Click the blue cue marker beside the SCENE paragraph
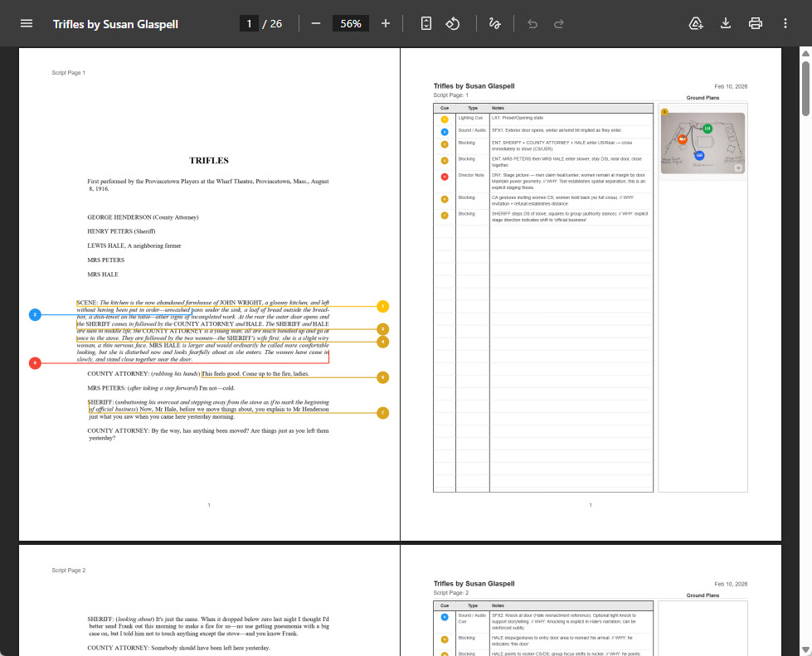 35,314
